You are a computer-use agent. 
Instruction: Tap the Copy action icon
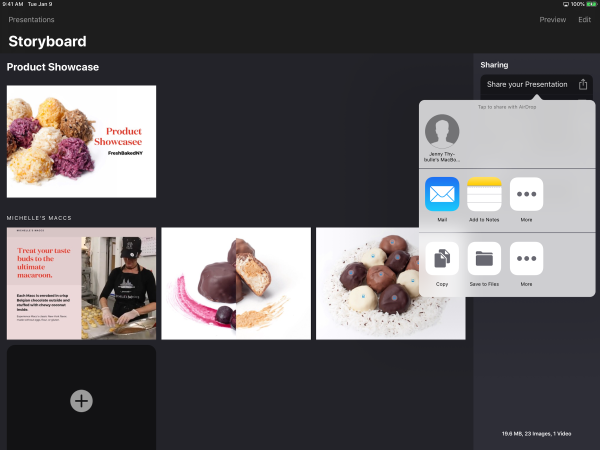[442, 258]
